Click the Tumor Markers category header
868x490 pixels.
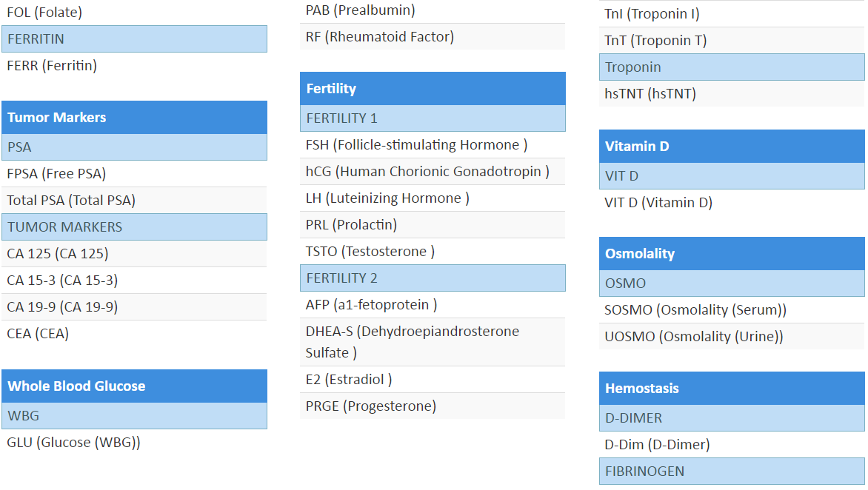pyautogui.click(x=133, y=118)
